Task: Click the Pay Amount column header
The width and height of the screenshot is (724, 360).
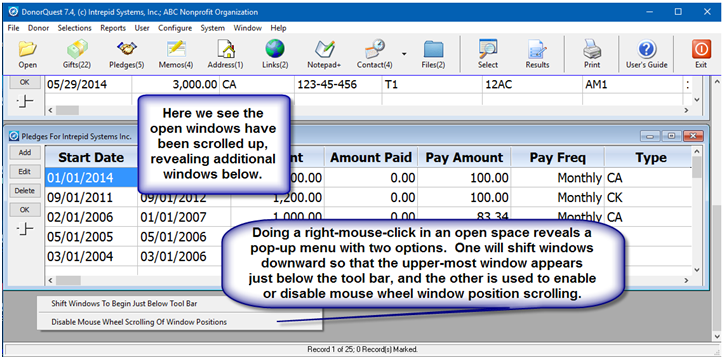Action: pyautogui.click(x=464, y=157)
